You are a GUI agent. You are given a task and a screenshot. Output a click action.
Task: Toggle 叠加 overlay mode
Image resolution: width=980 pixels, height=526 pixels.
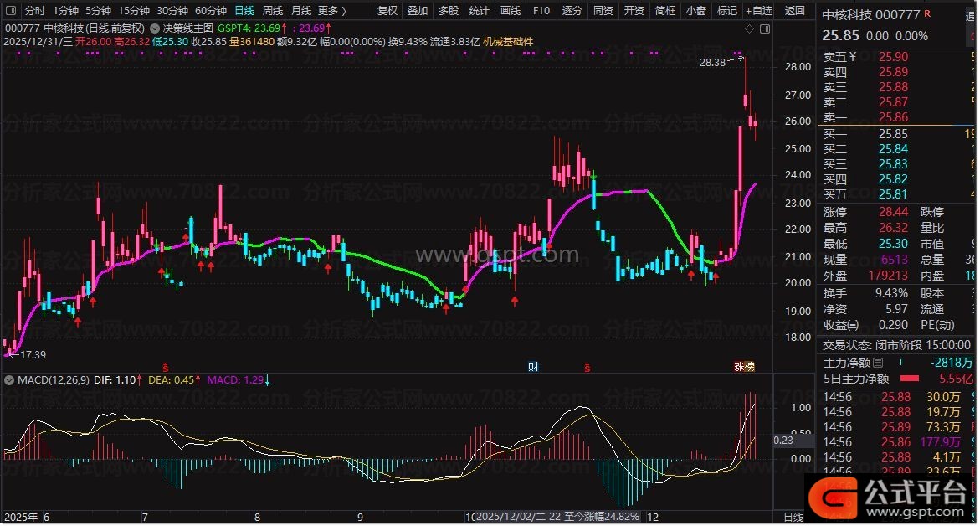pyautogui.click(x=418, y=11)
